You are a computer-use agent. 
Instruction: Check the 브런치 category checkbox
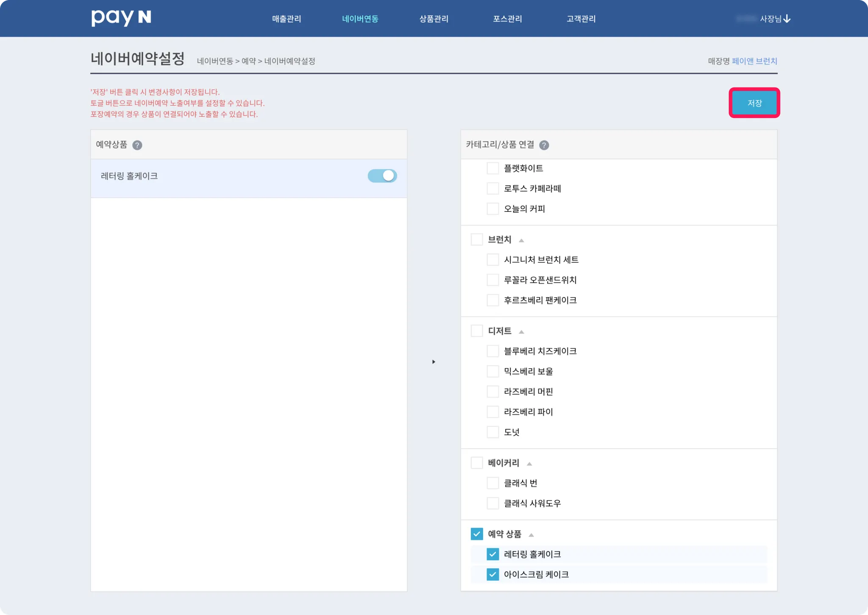click(x=477, y=239)
